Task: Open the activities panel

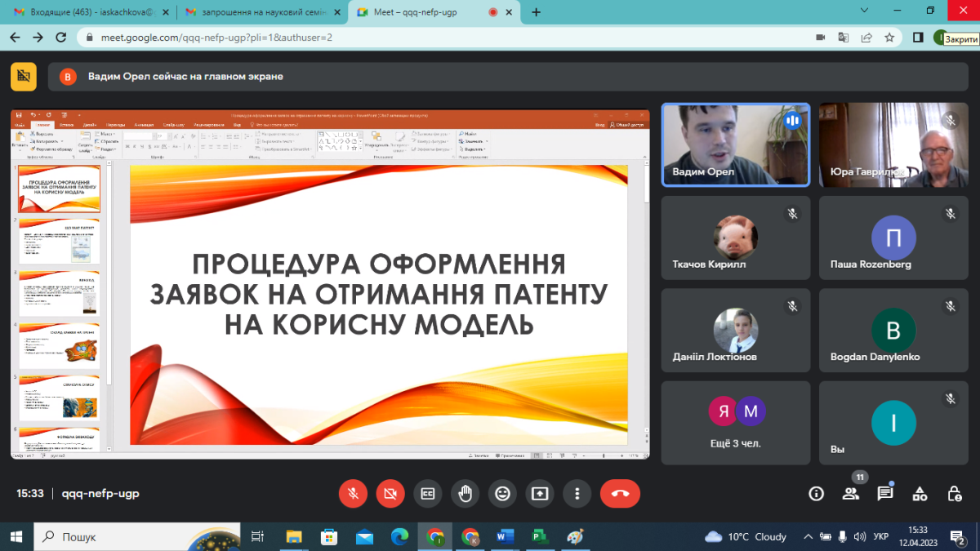Action: pos(920,493)
